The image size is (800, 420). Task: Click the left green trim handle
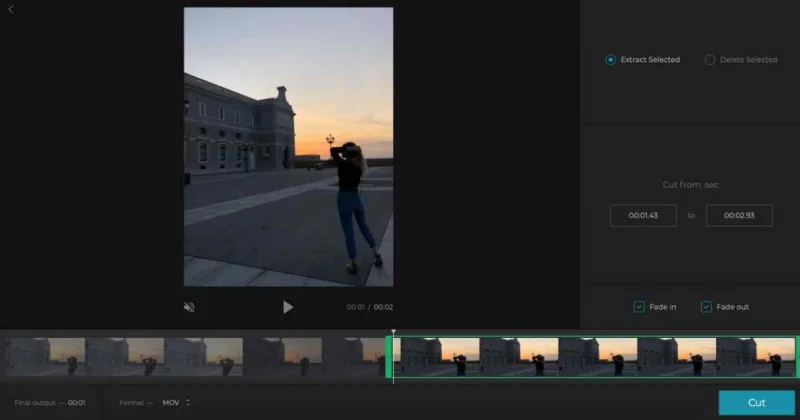tap(389, 357)
